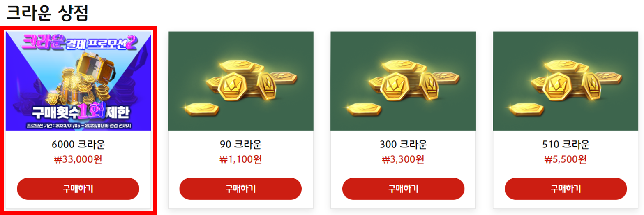The image size is (644, 215).
Task: Open the 90 크라운 product title
Action: (x=241, y=145)
